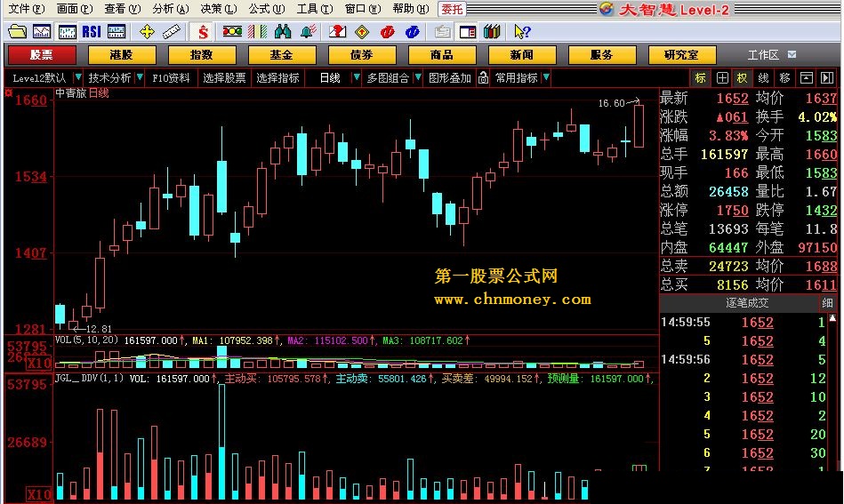Screen dimensions: 844x504
Task: Click the red round phi icon
Action: pos(387,32)
